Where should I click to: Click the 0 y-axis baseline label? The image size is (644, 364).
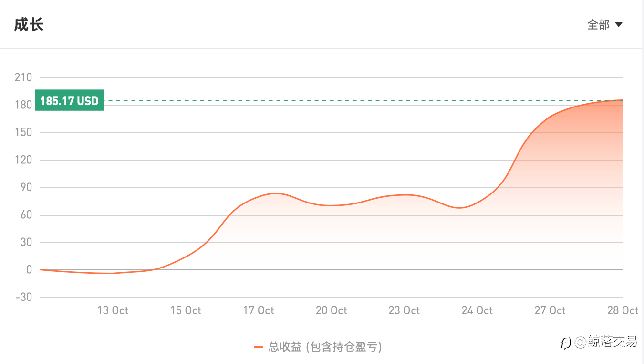(x=30, y=270)
